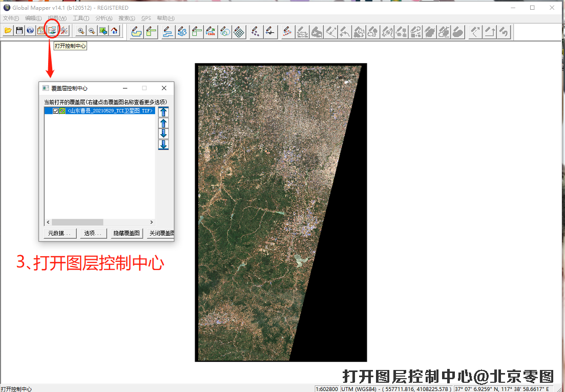Click the layer list horizontal scrollbar right arrow

152,222
